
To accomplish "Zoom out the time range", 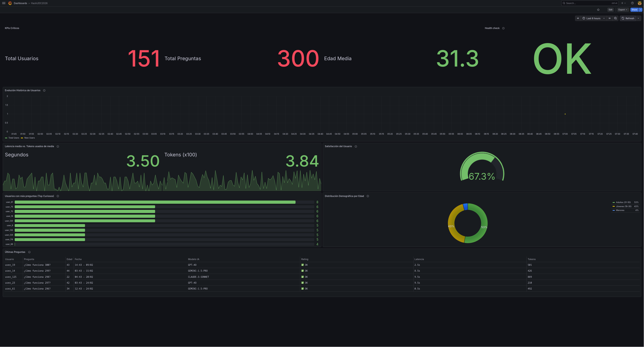I will point(616,18).
